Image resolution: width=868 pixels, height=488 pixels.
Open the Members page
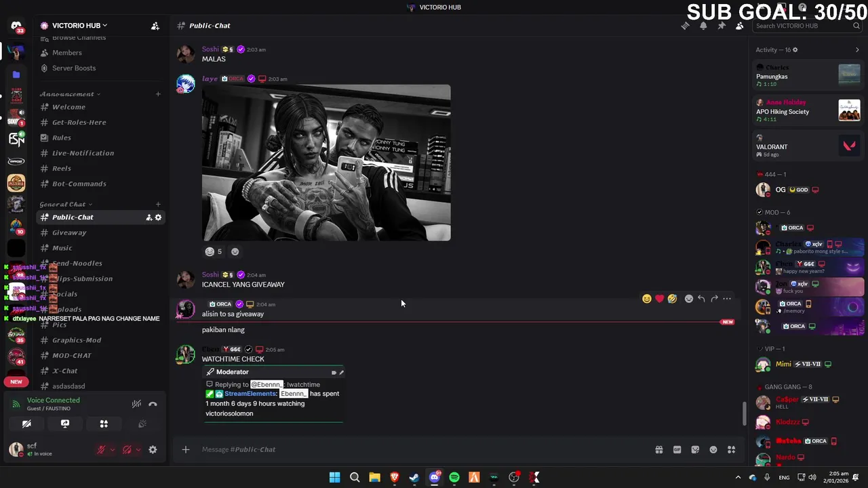(67, 53)
